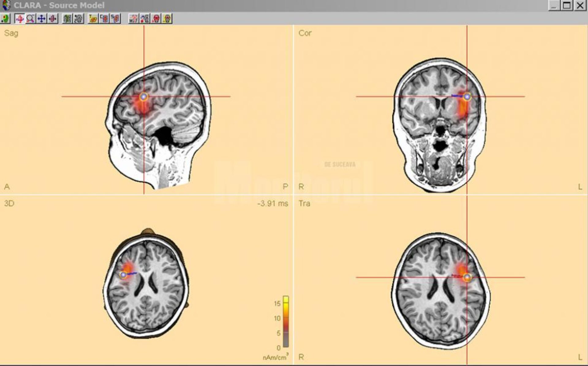
Task: Click the green head source model icon
Action: coord(5,19)
